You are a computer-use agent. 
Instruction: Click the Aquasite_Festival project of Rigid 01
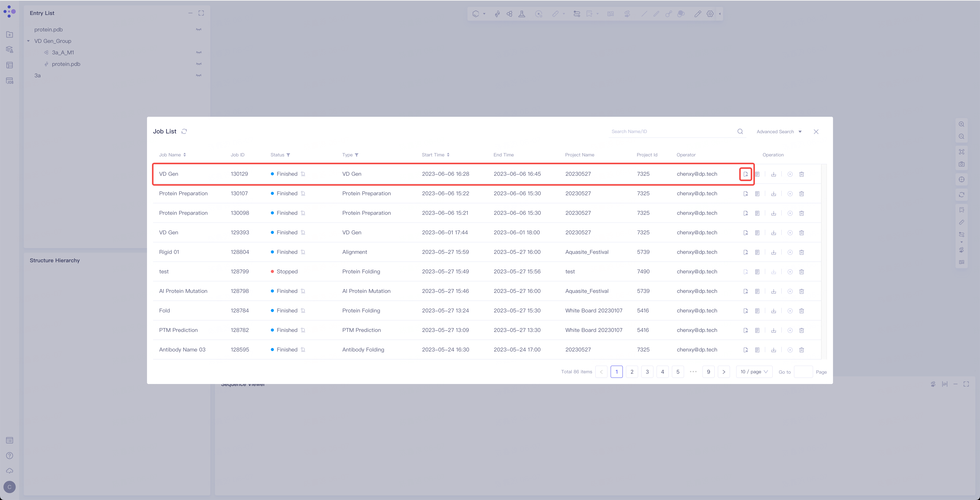587,252
